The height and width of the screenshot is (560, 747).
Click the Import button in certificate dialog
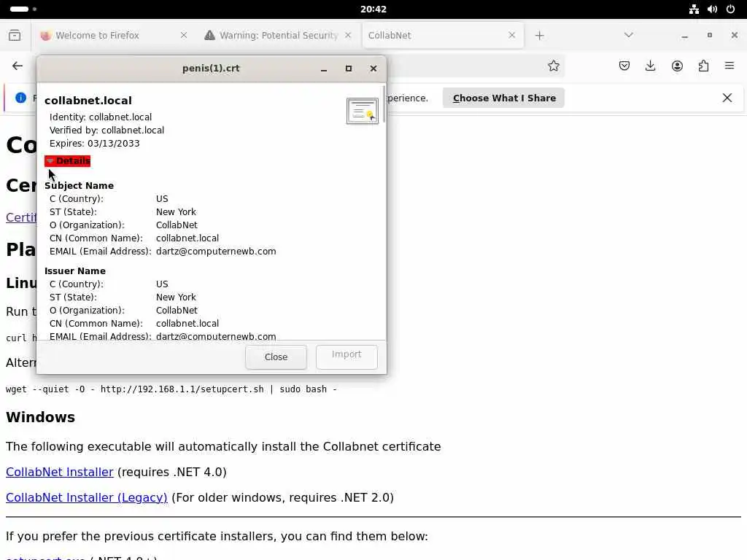point(347,357)
